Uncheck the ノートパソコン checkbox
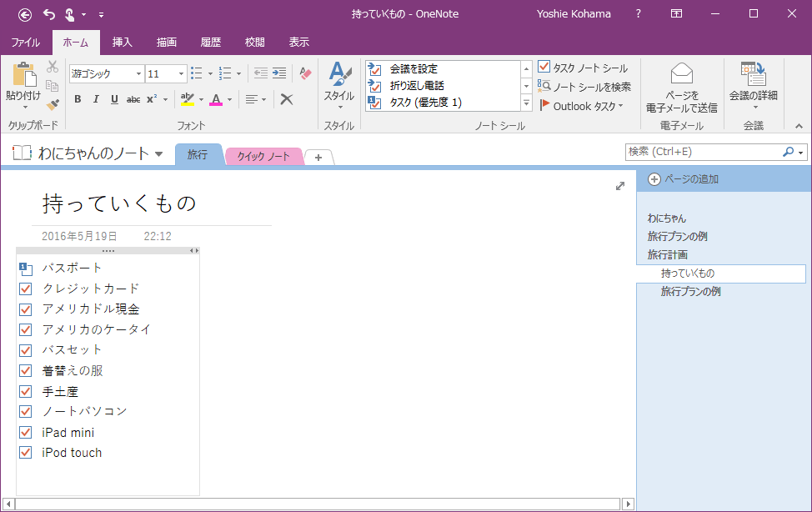The height and width of the screenshot is (512, 812). pyautogui.click(x=25, y=411)
